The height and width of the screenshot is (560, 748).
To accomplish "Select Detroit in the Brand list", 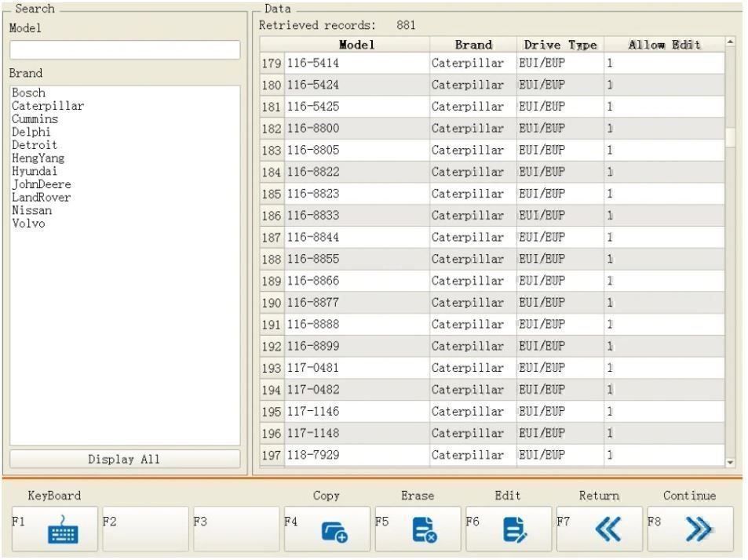I will pyautogui.click(x=35, y=145).
